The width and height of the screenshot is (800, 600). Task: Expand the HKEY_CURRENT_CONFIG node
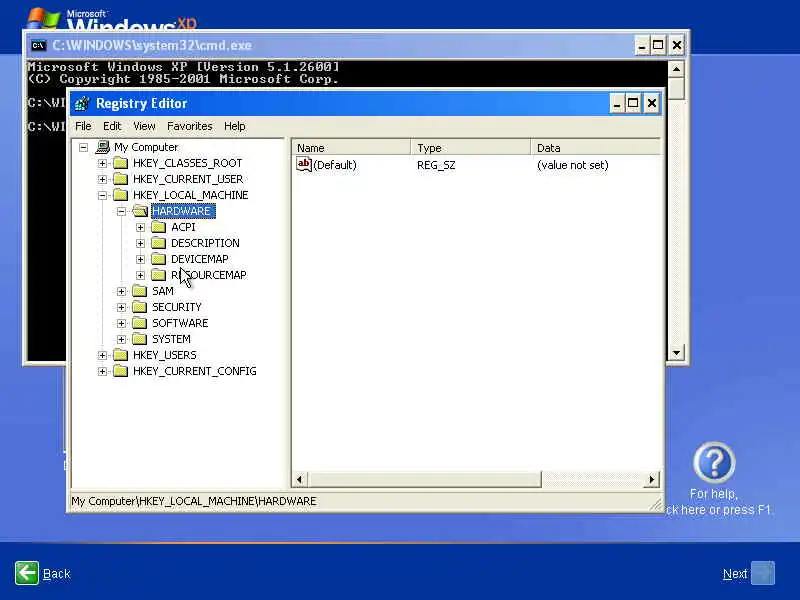[x=103, y=371]
